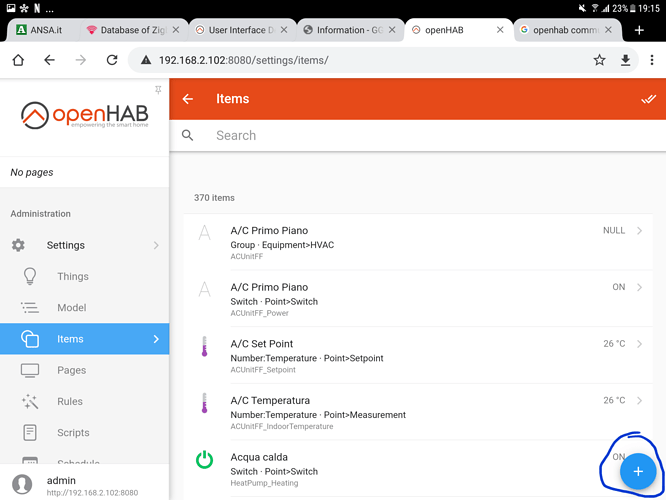
Task: Open the admin account entry
Action: point(85,484)
